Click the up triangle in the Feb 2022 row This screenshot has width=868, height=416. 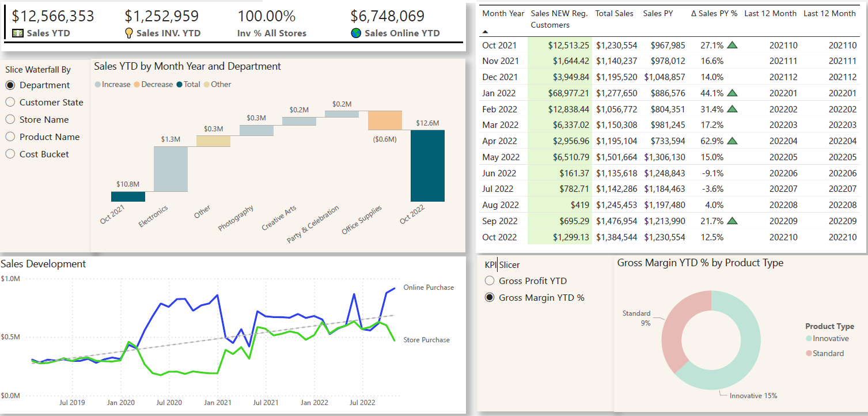pos(732,109)
